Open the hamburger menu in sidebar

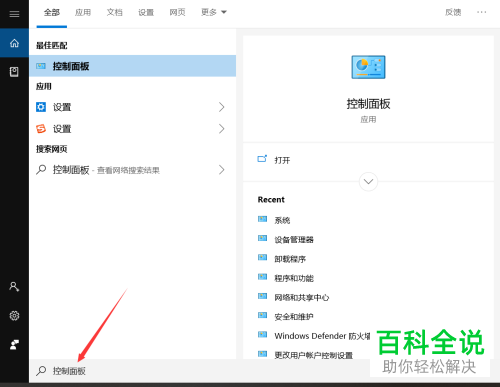point(14,14)
